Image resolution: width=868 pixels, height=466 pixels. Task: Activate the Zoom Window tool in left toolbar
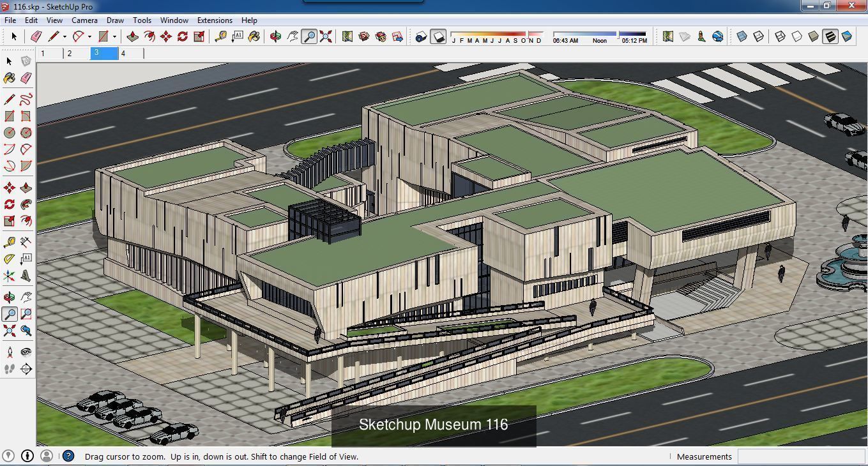point(26,313)
